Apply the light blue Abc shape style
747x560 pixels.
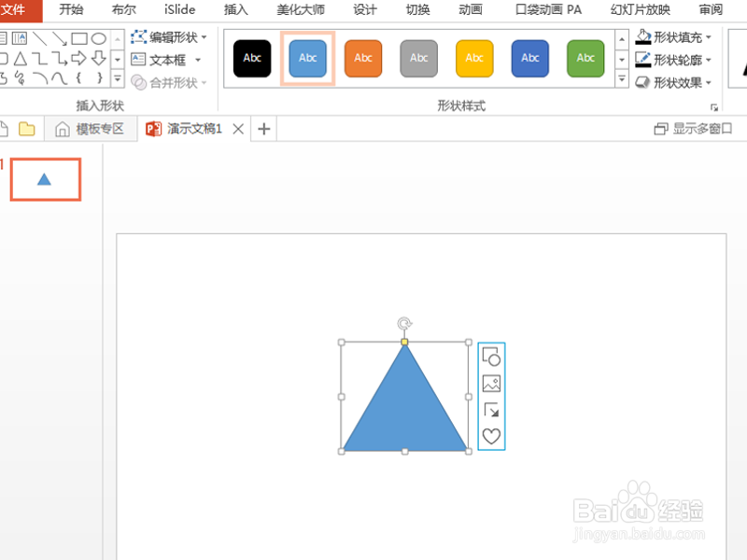tap(308, 59)
